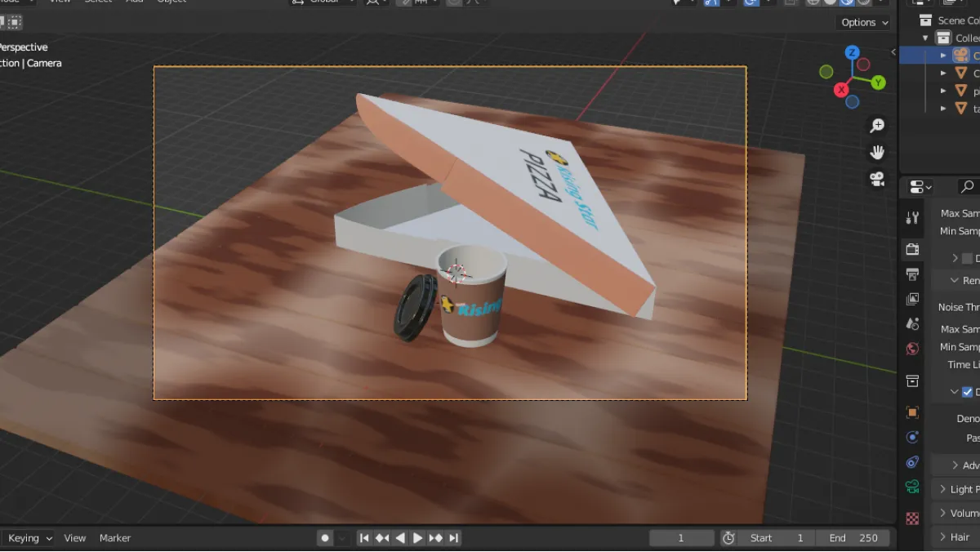Open the Scene properties tab
The image size is (980, 552).
(913, 324)
